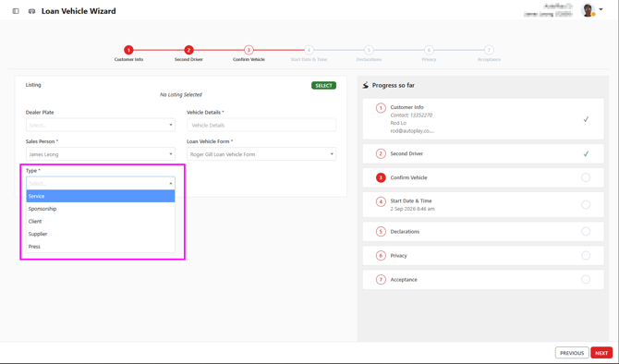Click the '2 Sep 2026 8:46 am' date text
This screenshot has width=619, height=364.
pyautogui.click(x=413, y=209)
